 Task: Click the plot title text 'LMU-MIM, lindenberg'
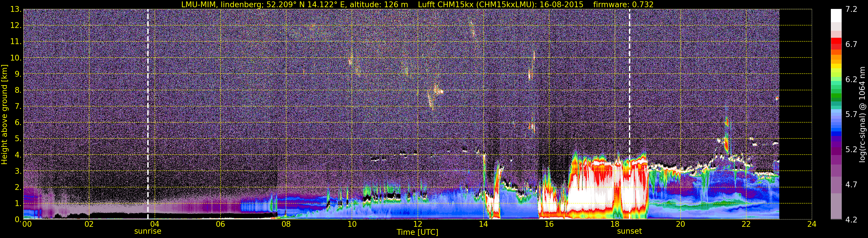(x=220, y=5)
